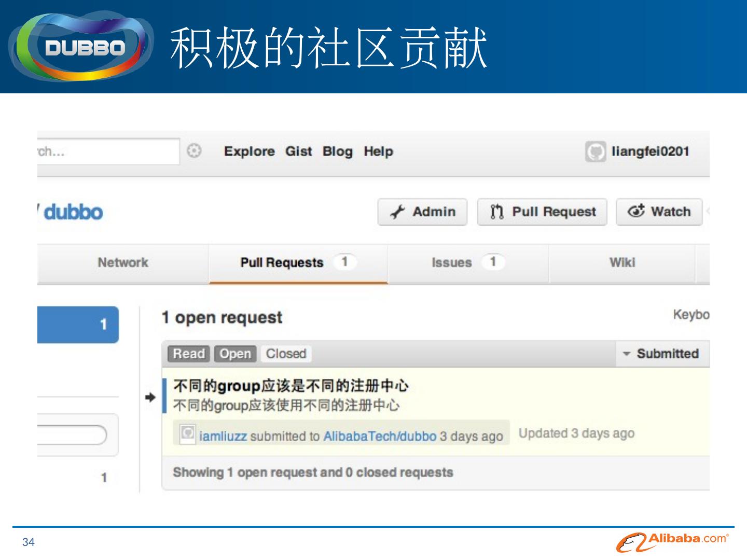Switch to the Pull Requests tab
This screenshot has height=560, width=747.
(x=298, y=263)
